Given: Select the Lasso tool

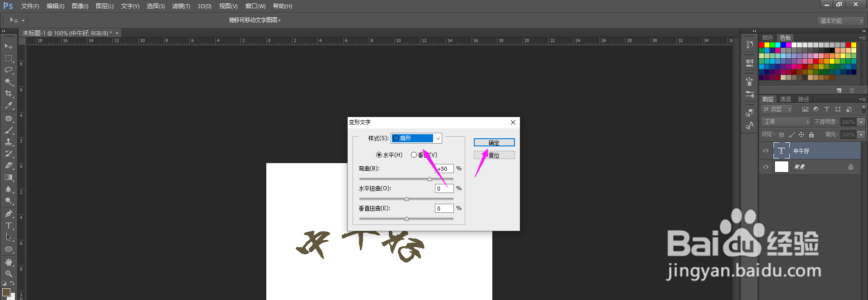Looking at the screenshot, I should coord(9,70).
